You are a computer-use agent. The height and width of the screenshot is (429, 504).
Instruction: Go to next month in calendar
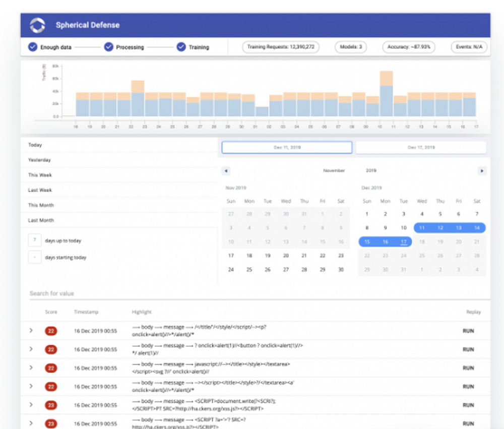click(x=481, y=171)
